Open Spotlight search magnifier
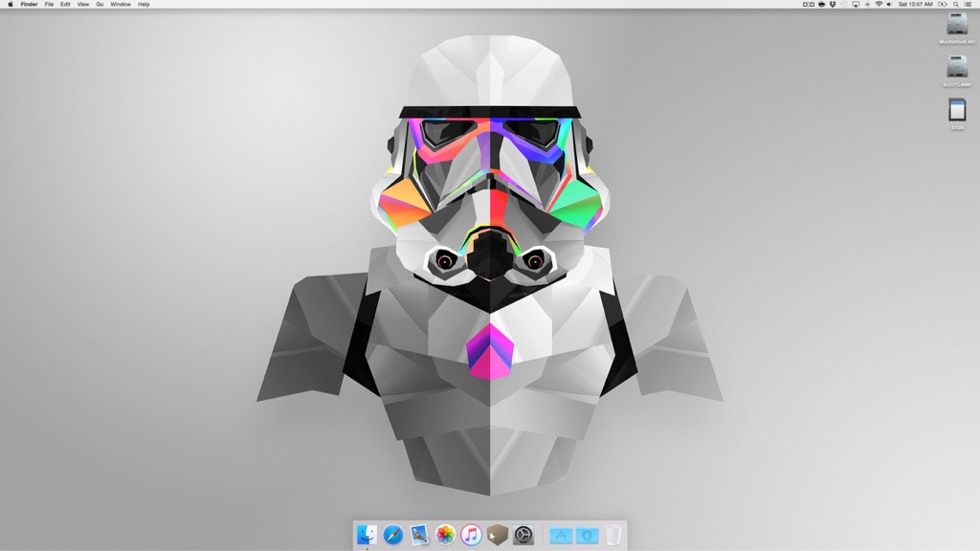Image resolution: width=980 pixels, height=551 pixels. (956, 5)
